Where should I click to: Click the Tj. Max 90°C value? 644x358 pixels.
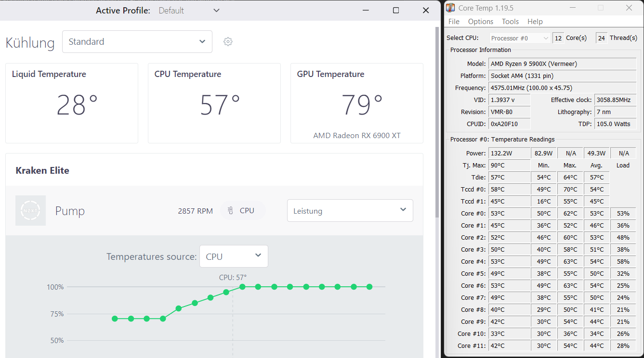pos(510,165)
